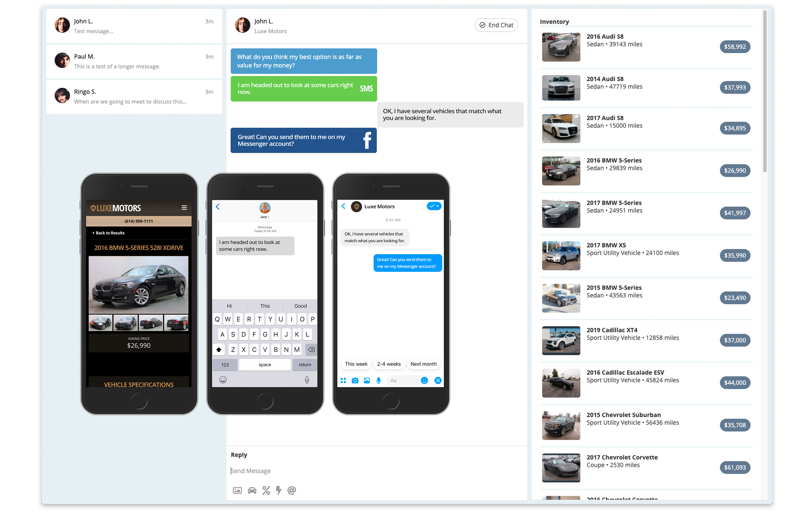The width and height of the screenshot is (812, 516).
Task: Select the 2014 Audi S8 thumbnail
Action: pyautogui.click(x=561, y=88)
